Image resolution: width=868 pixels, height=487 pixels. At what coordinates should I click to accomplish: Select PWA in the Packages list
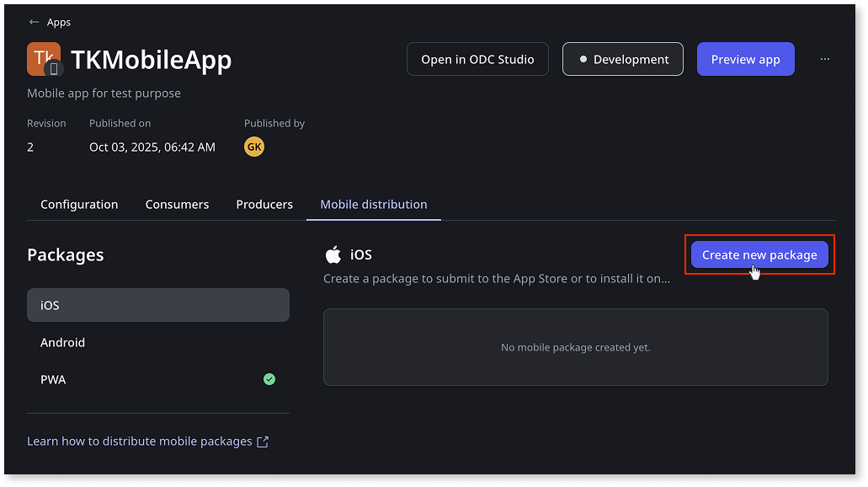[53, 379]
